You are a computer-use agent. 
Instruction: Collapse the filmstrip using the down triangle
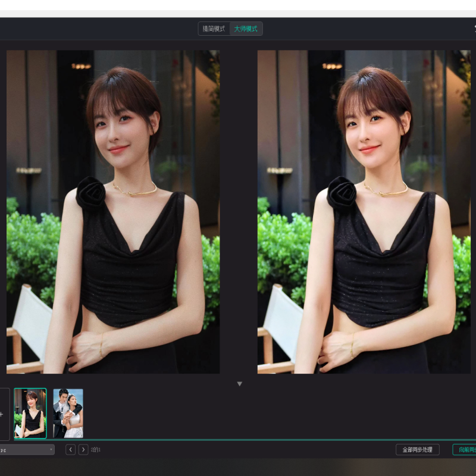240,384
